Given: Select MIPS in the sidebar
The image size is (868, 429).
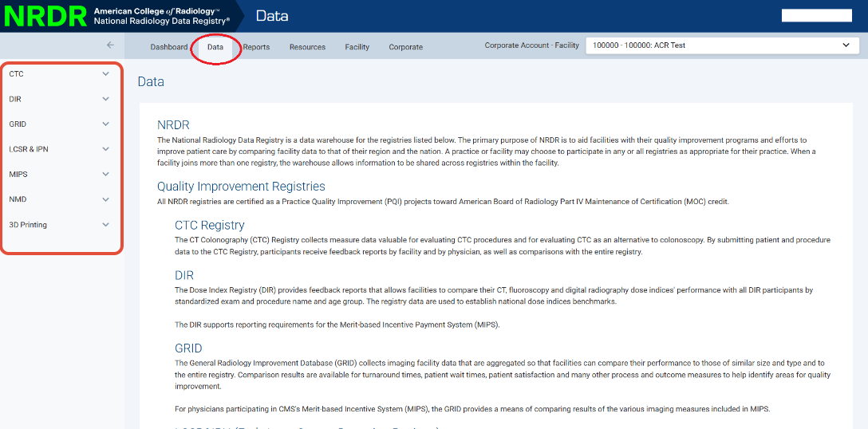Looking at the screenshot, I should (18, 175).
